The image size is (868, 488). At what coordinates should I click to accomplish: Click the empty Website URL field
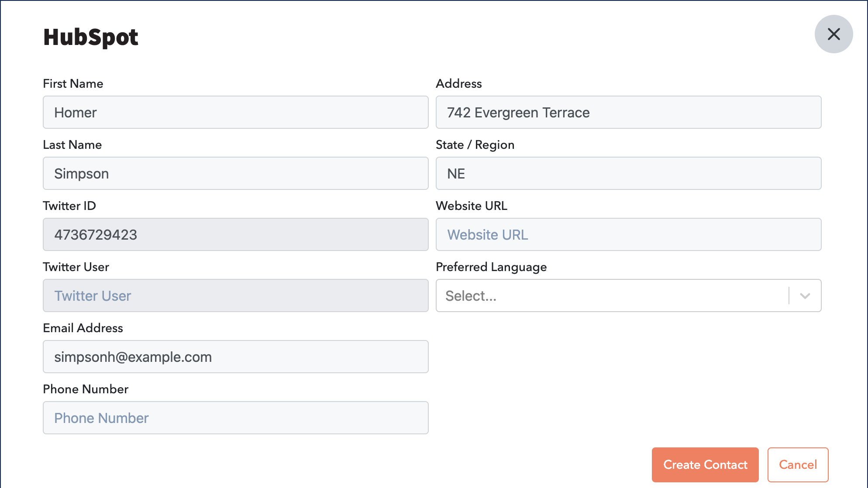coord(628,235)
